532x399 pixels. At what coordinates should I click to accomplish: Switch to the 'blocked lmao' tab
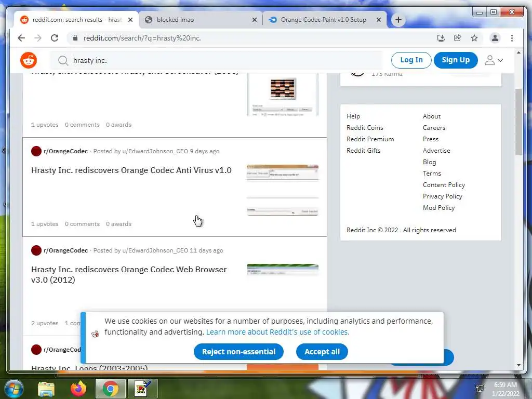[x=200, y=20]
